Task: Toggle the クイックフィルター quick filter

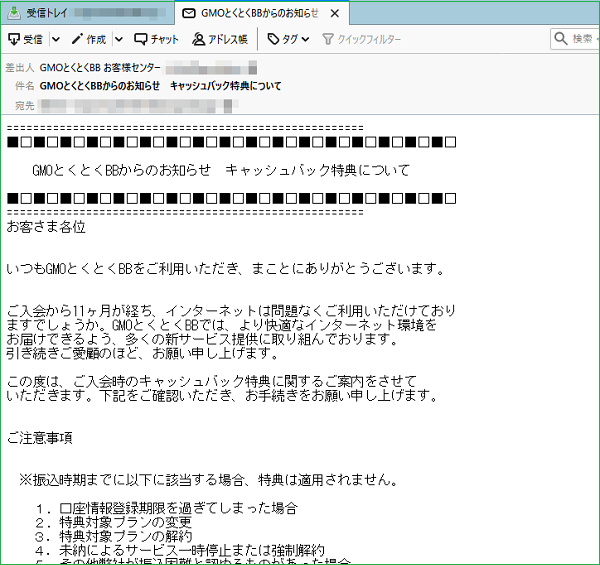Action: click(x=361, y=39)
